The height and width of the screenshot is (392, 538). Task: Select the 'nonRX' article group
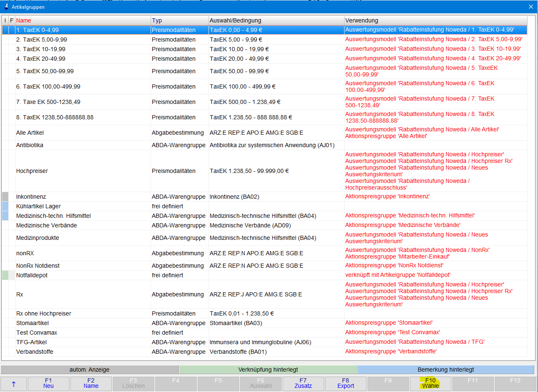point(265,253)
